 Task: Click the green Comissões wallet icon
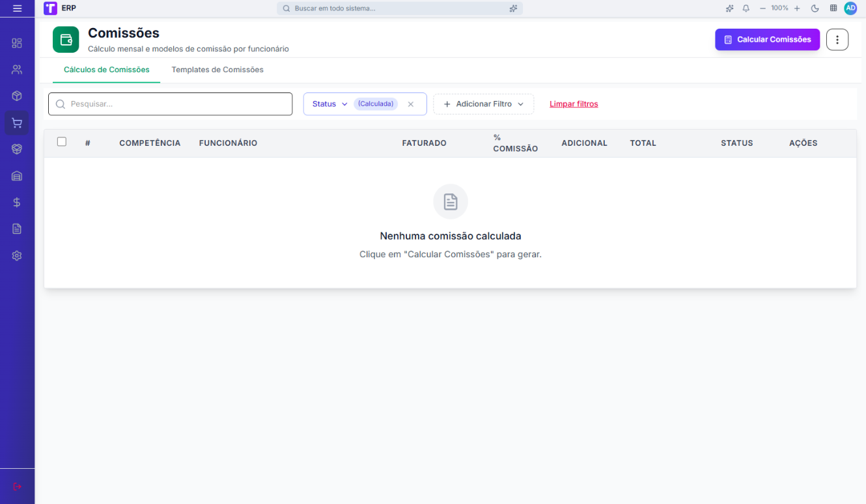pos(66,40)
